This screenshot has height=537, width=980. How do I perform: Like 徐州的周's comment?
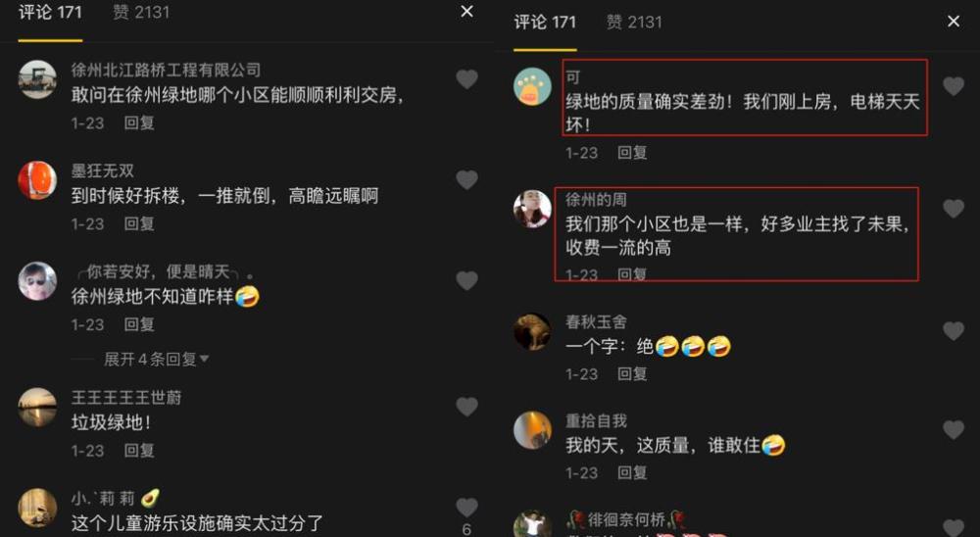954,208
